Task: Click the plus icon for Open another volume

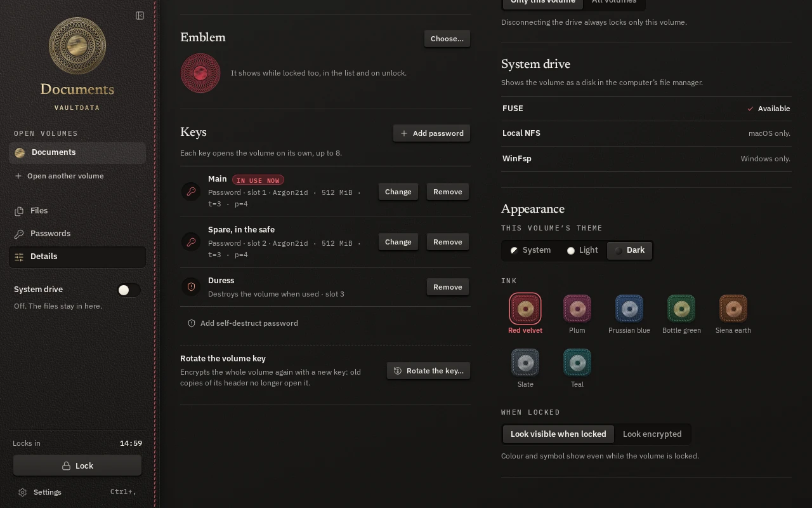Action: (x=18, y=176)
